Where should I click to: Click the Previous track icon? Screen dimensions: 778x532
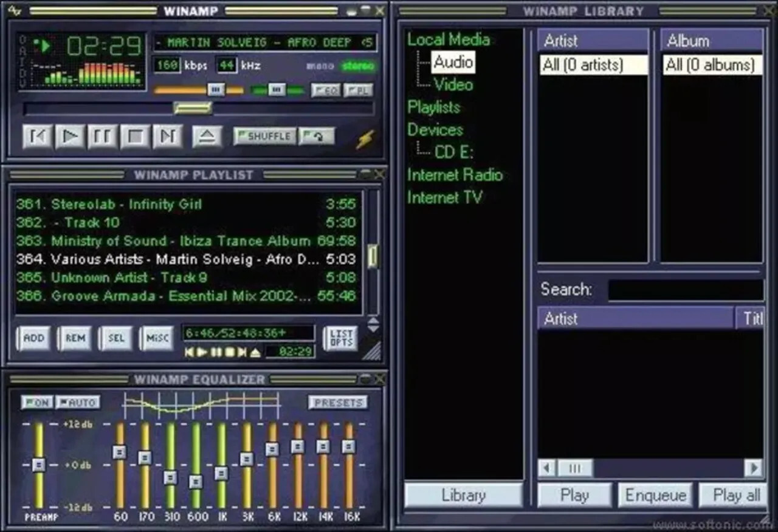click(x=37, y=136)
